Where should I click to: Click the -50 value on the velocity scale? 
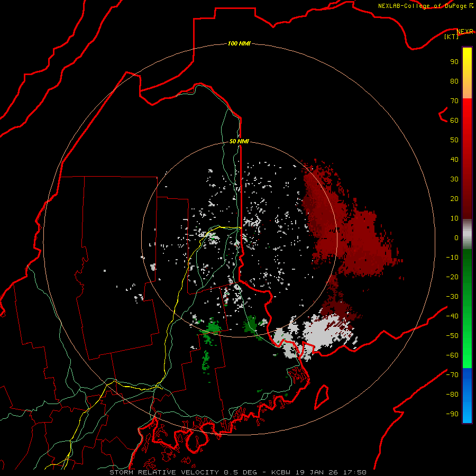tap(452, 336)
